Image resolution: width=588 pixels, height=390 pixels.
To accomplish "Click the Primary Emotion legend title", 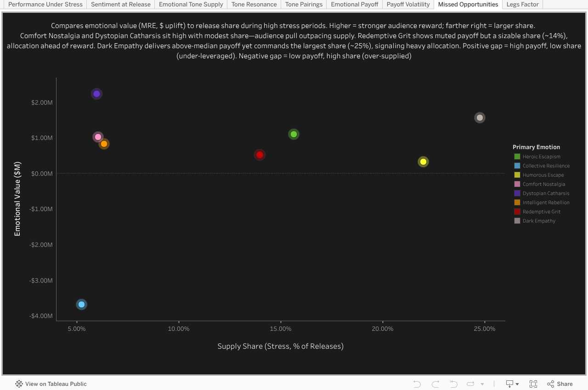I will point(536,147).
